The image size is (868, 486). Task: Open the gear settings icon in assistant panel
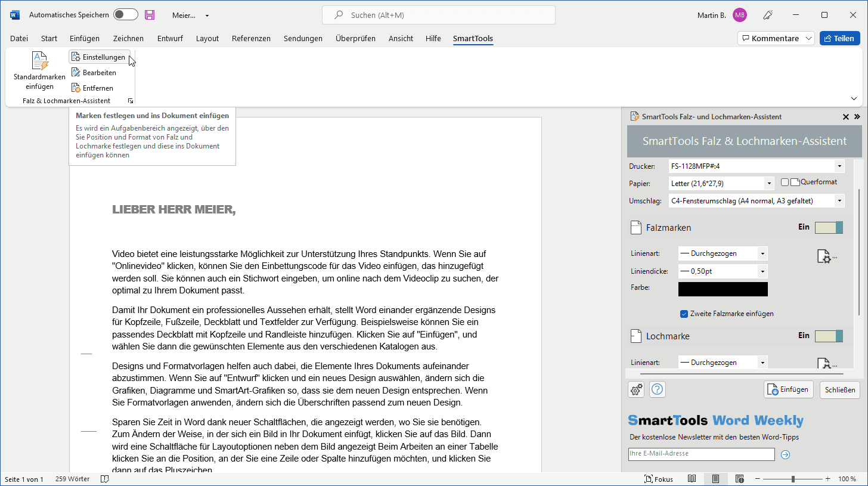(636, 389)
